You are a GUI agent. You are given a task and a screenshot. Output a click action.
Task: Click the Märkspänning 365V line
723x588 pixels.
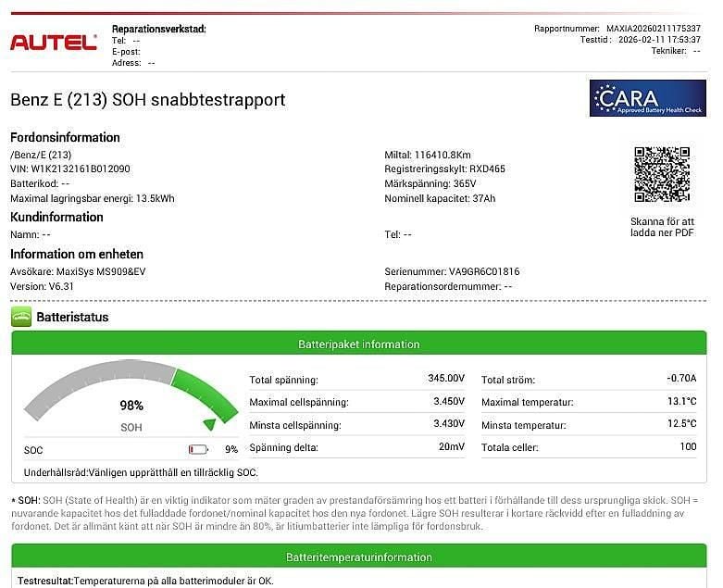pos(430,183)
